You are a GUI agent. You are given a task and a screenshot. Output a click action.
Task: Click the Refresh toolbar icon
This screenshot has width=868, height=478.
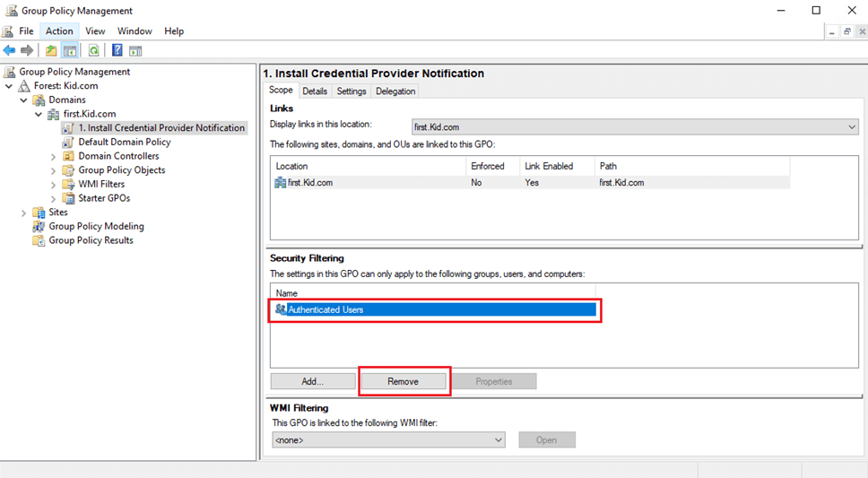pos(93,50)
